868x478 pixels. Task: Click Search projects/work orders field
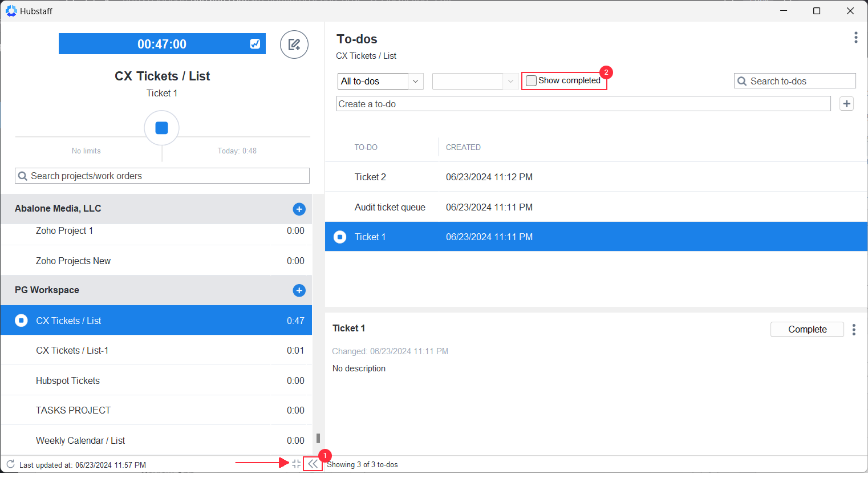click(162, 176)
